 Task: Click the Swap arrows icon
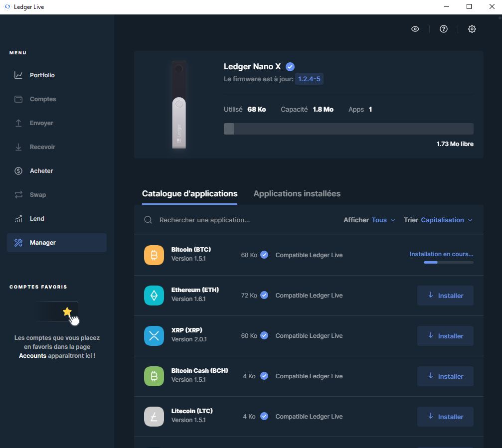click(18, 195)
